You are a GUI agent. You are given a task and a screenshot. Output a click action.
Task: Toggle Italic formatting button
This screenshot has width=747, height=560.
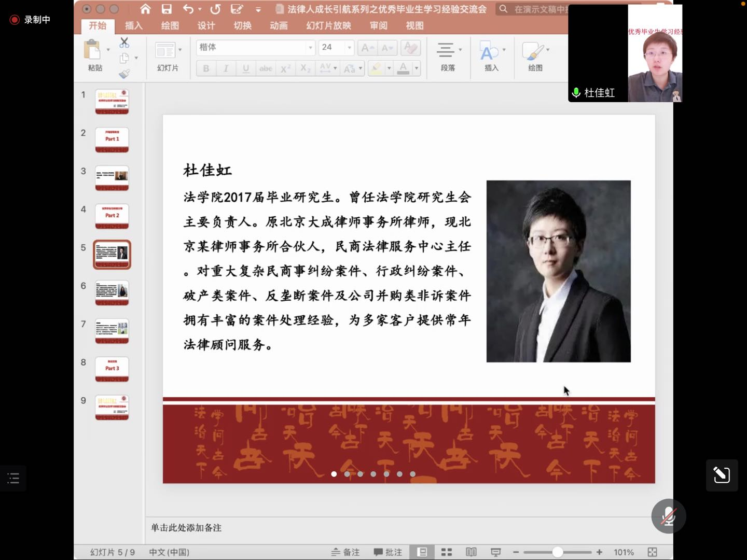(226, 68)
